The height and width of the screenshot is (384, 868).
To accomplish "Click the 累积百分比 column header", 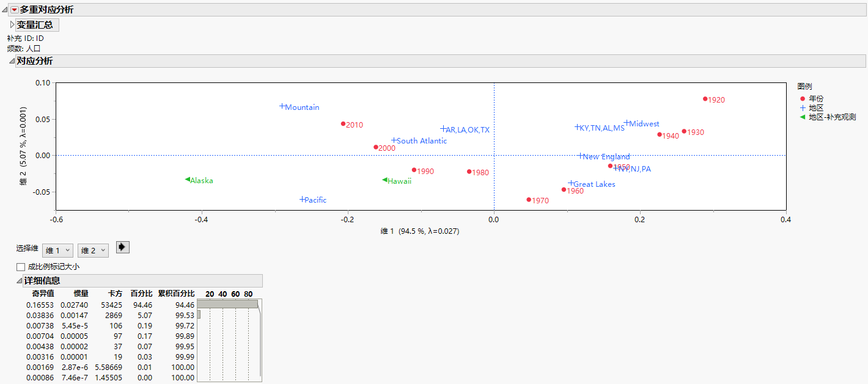I will coord(176,294).
